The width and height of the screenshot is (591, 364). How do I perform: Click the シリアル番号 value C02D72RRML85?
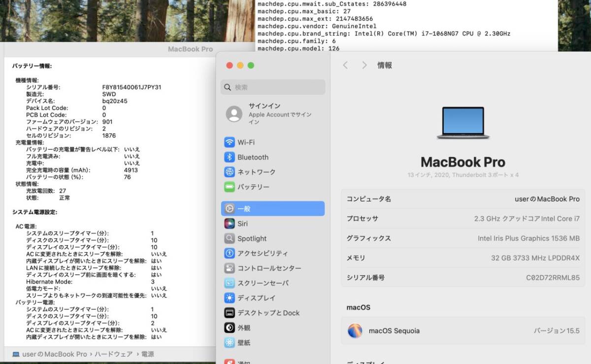pyautogui.click(x=553, y=278)
